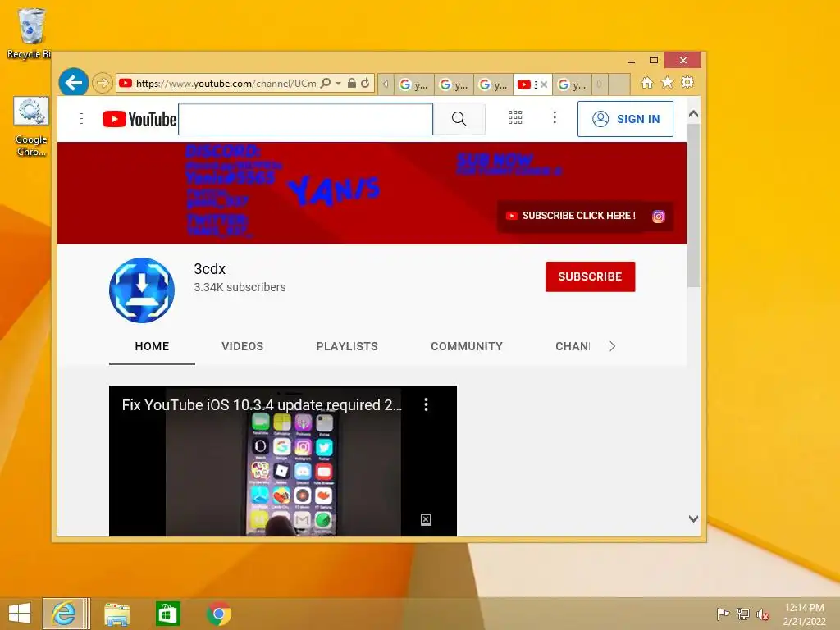840x630 pixels.
Task: Expand the address bar autocomplete dropdown arrow
Action: click(338, 83)
